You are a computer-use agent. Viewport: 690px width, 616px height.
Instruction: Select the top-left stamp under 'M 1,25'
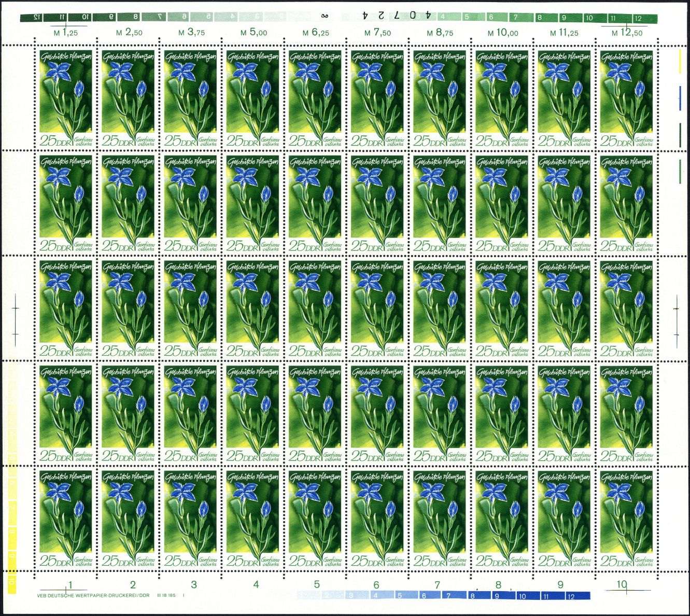66,99
